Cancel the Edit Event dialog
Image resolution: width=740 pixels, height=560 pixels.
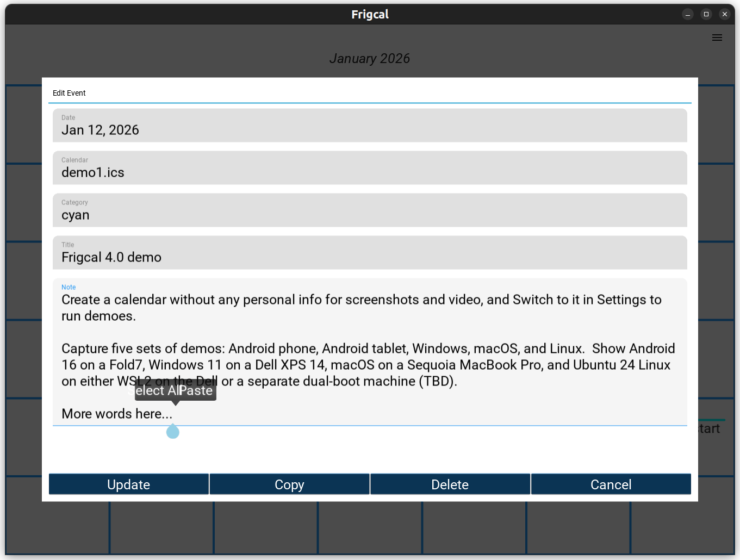pos(611,484)
